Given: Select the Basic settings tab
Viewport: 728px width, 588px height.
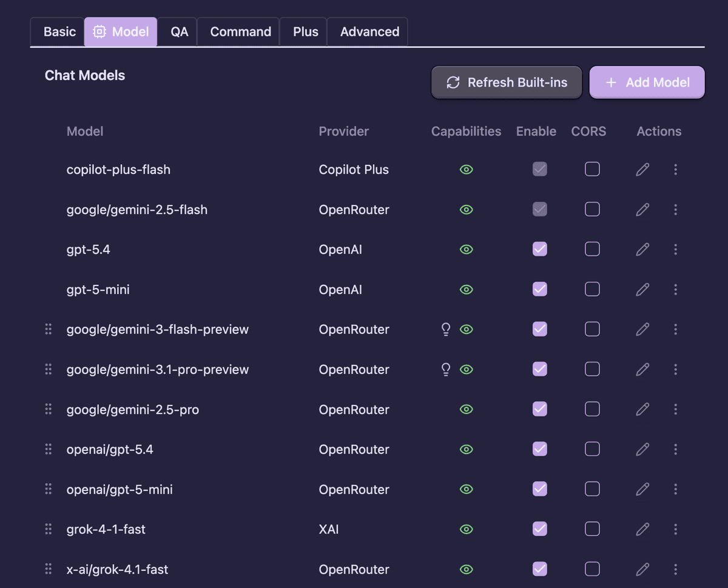Looking at the screenshot, I should [58, 32].
